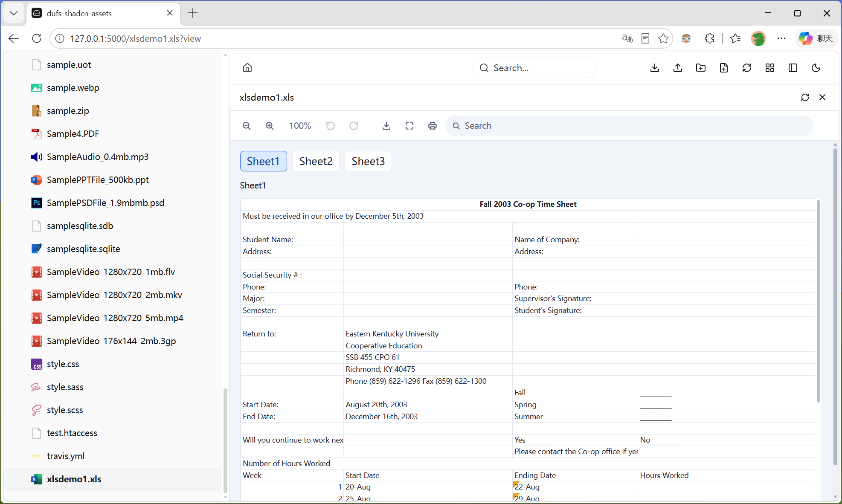842x504 pixels.
Task: Enter fullscreen mode in viewer
Action: [x=409, y=126]
